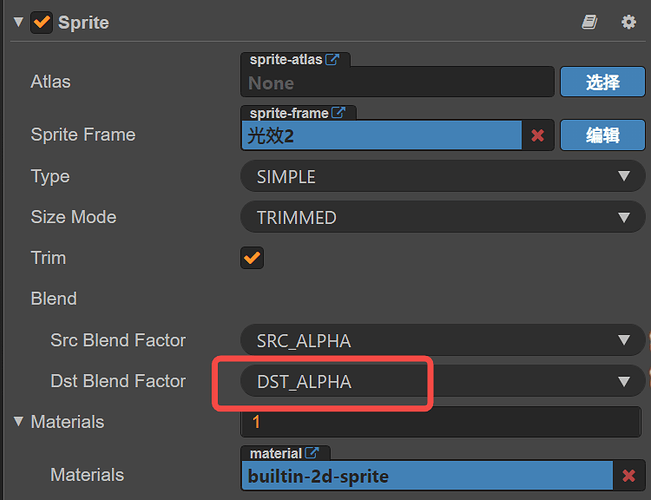Remove the builtin-2d-sprite material with red X

(x=629, y=476)
